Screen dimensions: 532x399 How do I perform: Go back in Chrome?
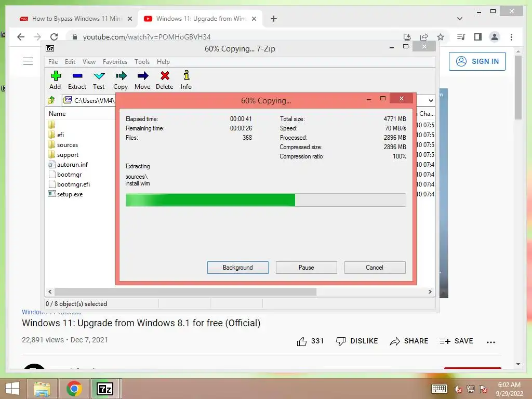21,37
